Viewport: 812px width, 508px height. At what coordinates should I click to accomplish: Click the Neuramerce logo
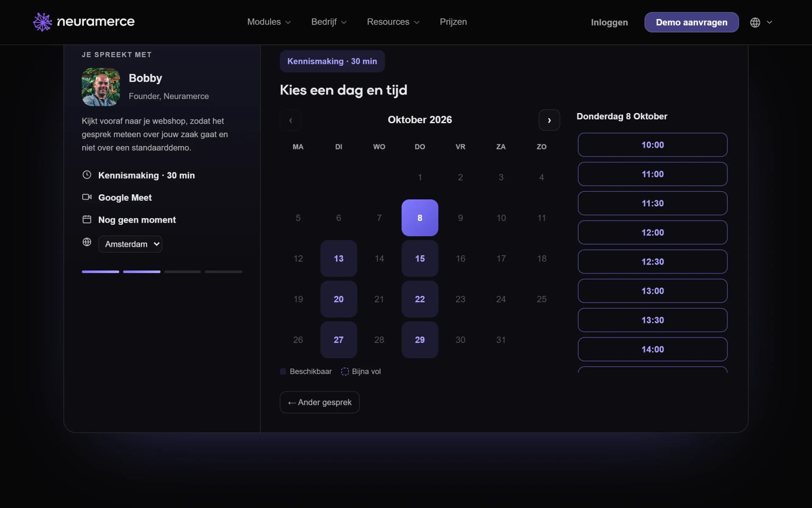(x=84, y=22)
